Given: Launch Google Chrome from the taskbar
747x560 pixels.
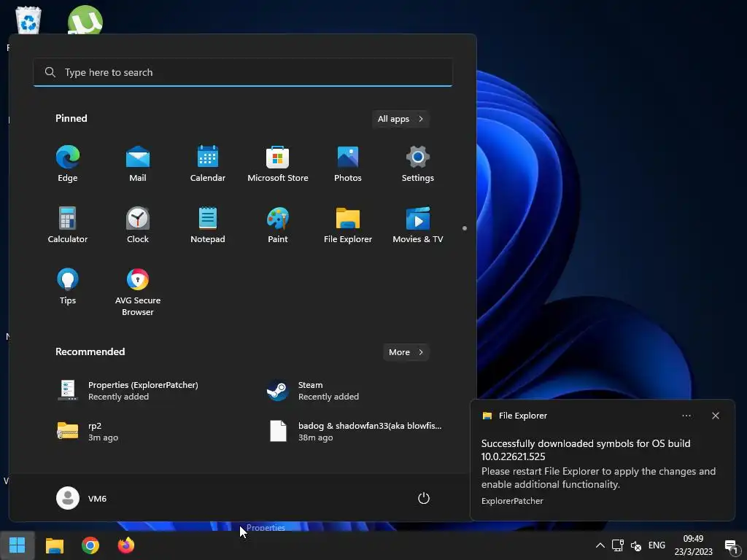Looking at the screenshot, I should click(x=90, y=545).
